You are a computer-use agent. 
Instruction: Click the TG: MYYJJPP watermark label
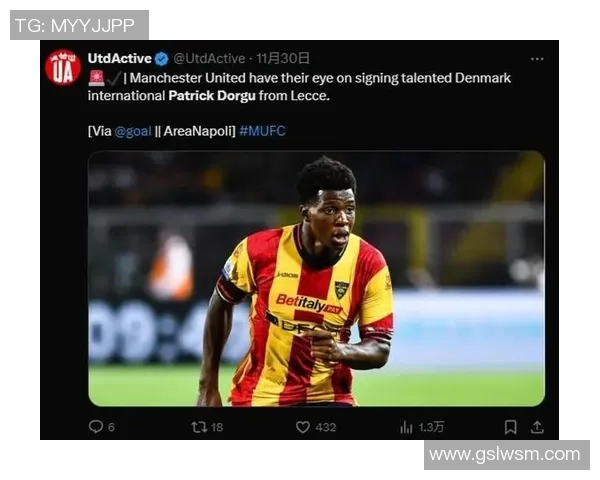(x=79, y=25)
